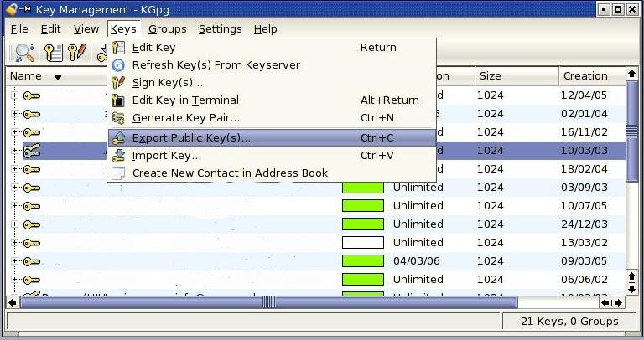Click the '21 Keys, 0 Groups' status text
Screen dimensions: 644x340
point(569,322)
